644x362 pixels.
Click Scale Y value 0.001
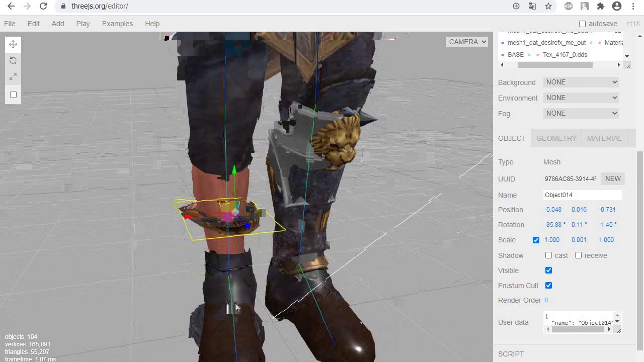click(x=579, y=240)
